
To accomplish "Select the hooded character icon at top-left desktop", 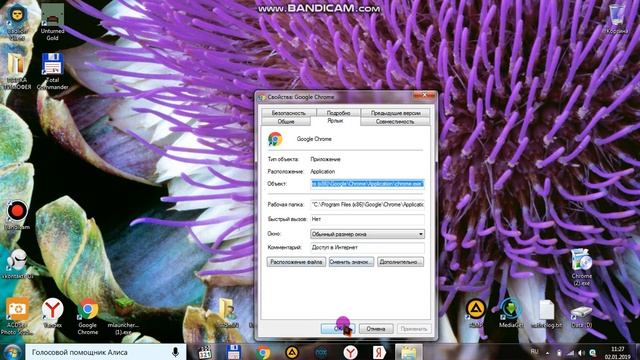I will (17, 22).
